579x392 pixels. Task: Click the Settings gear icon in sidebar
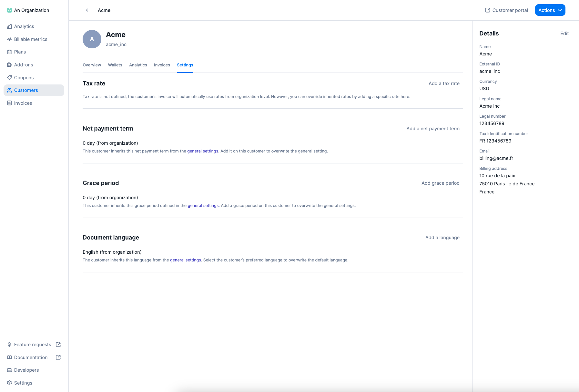tap(9, 383)
